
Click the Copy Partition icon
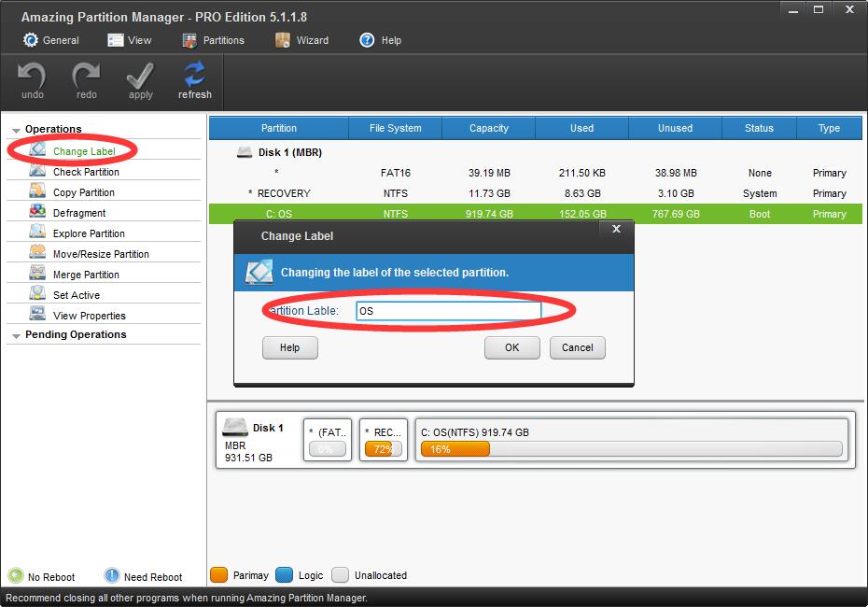click(37, 191)
